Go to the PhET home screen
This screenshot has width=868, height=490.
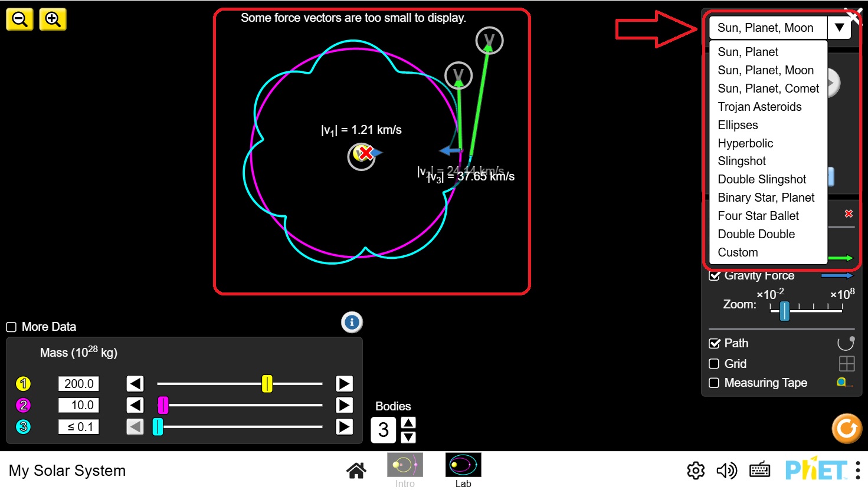click(356, 471)
